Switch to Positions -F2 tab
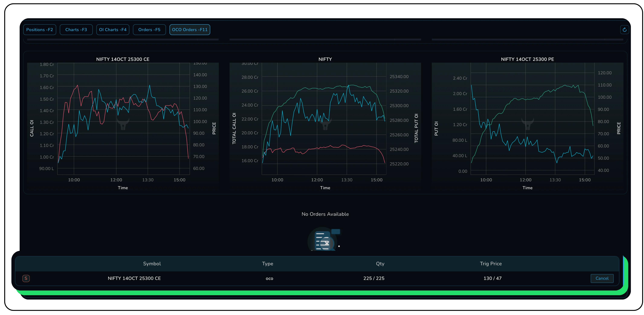Screen dimensions: 644x315 (x=39, y=30)
